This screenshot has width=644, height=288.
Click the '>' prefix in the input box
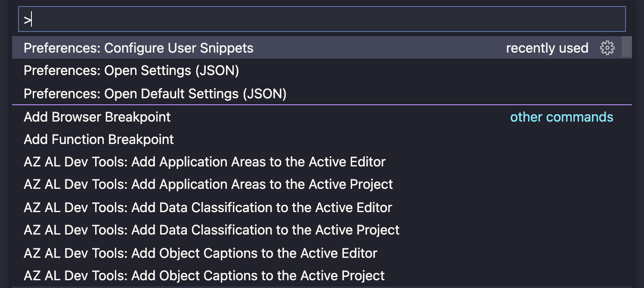point(27,20)
